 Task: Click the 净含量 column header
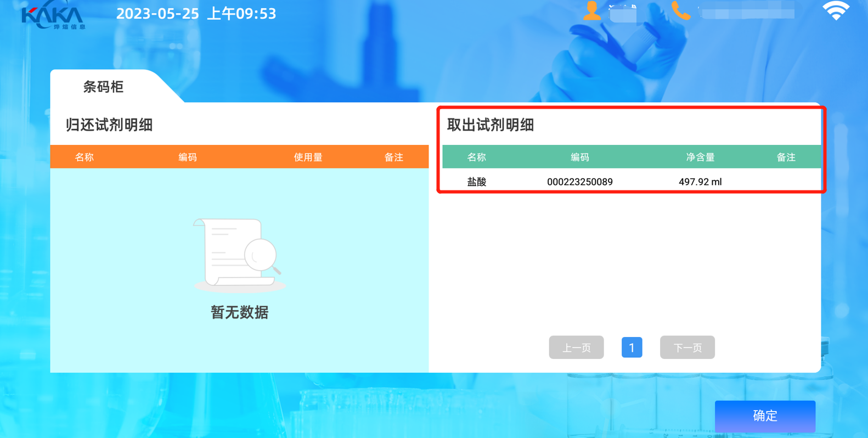coord(700,158)
